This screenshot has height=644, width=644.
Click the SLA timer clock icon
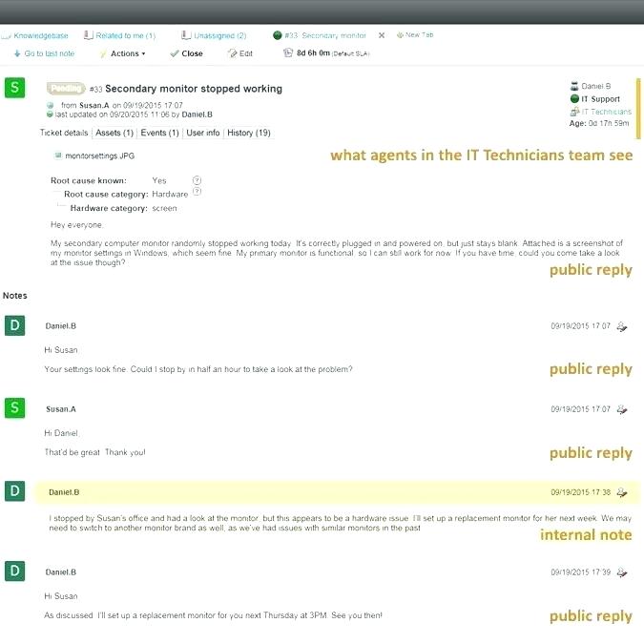point(287,53)
